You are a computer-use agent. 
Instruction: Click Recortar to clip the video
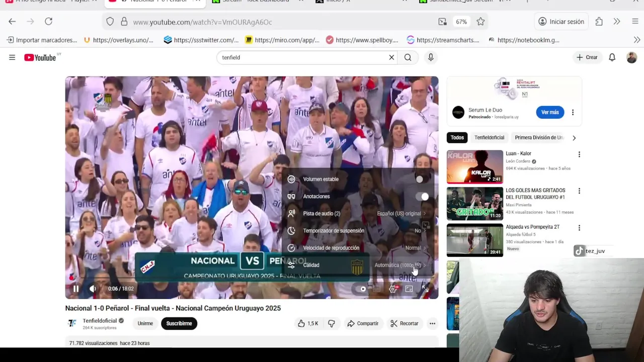[x=405, y=323]
